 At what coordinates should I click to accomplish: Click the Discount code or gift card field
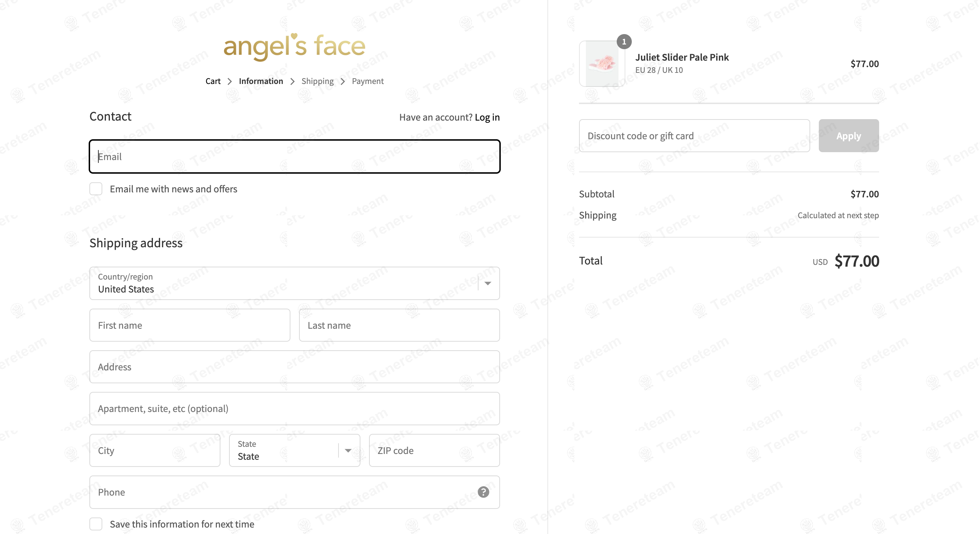694,136
